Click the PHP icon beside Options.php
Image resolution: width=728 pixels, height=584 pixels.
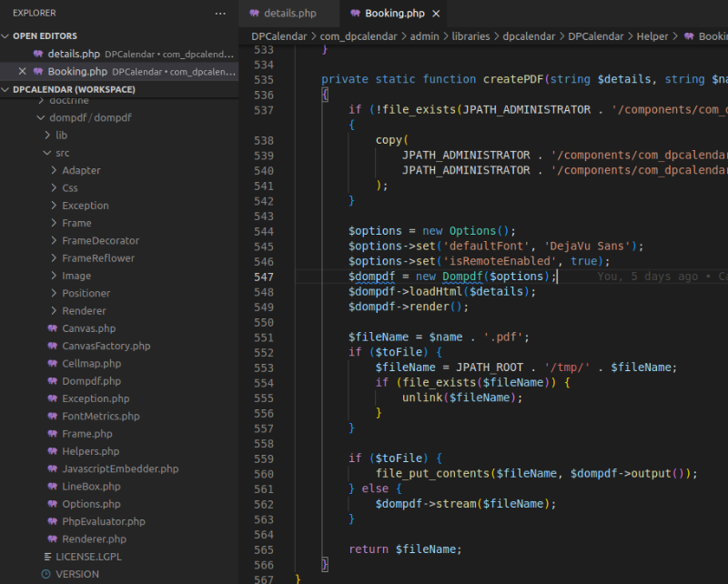pyautogui.click(x=52, y=504)
